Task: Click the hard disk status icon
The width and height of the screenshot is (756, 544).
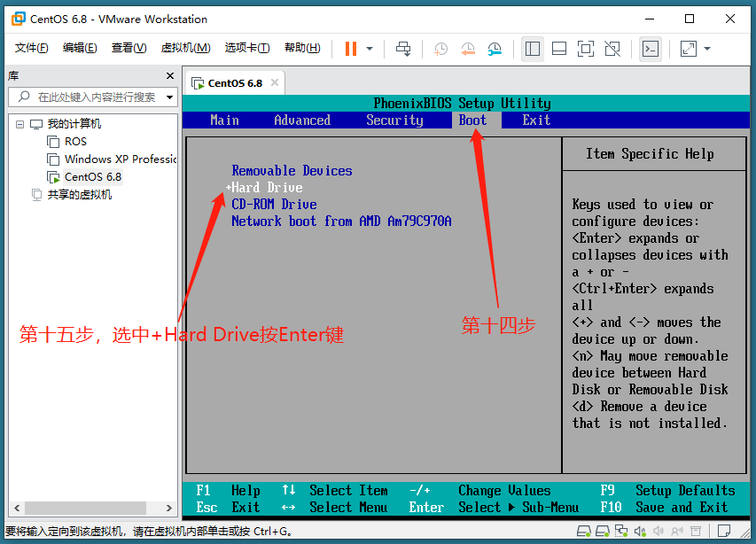Action: click(582, 532)
